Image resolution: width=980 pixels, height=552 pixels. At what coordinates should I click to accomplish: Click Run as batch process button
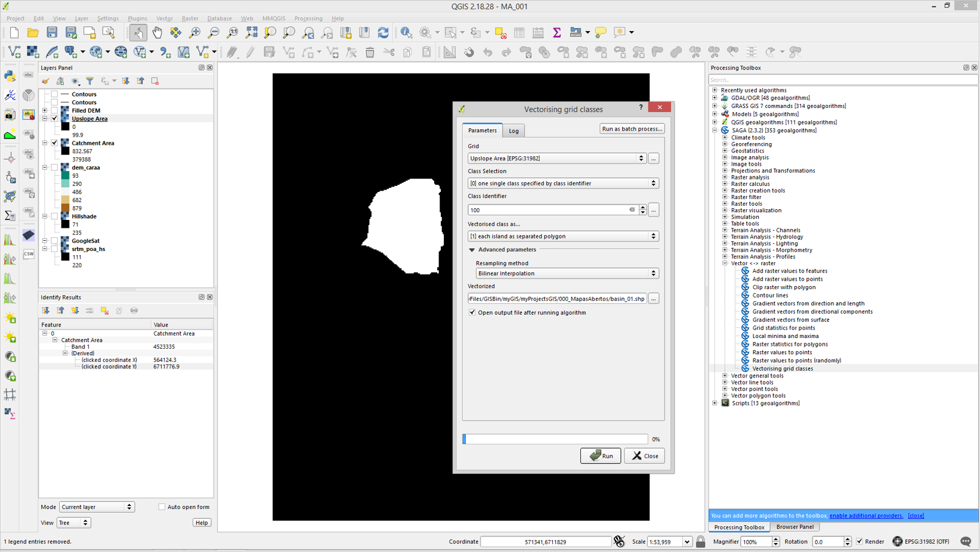pos(632,129)
